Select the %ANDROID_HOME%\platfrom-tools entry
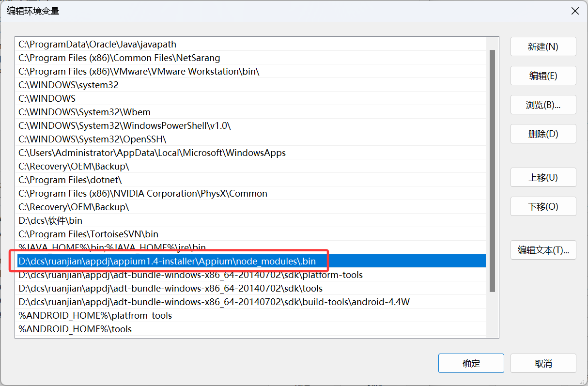588x386 pixels. [x=250, y=315]
